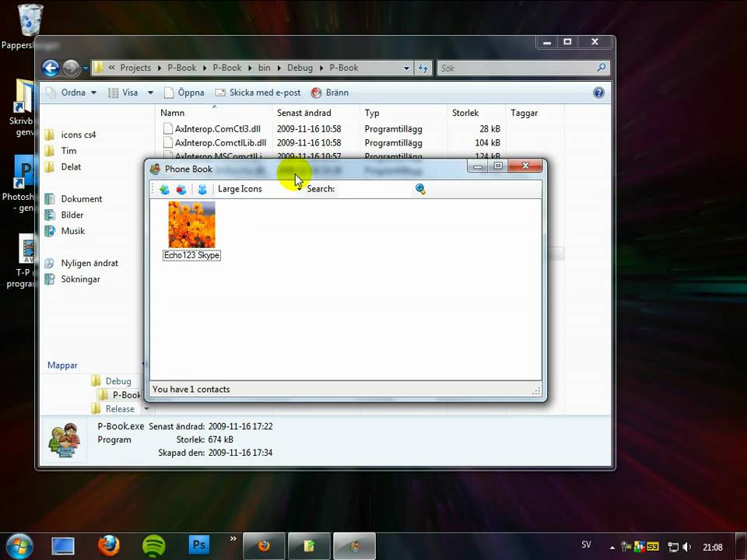Click the You have 1 contacts status text
Viewport: 747px width, 560px height.
pos(191,389)
